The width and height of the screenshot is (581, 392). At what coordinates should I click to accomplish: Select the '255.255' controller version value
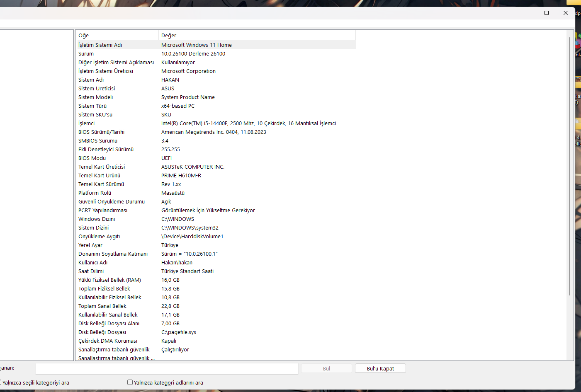170,150
